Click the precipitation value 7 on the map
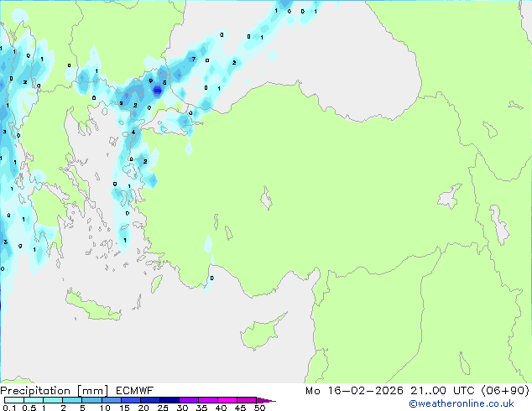532x411 pixels. [193, 60]
